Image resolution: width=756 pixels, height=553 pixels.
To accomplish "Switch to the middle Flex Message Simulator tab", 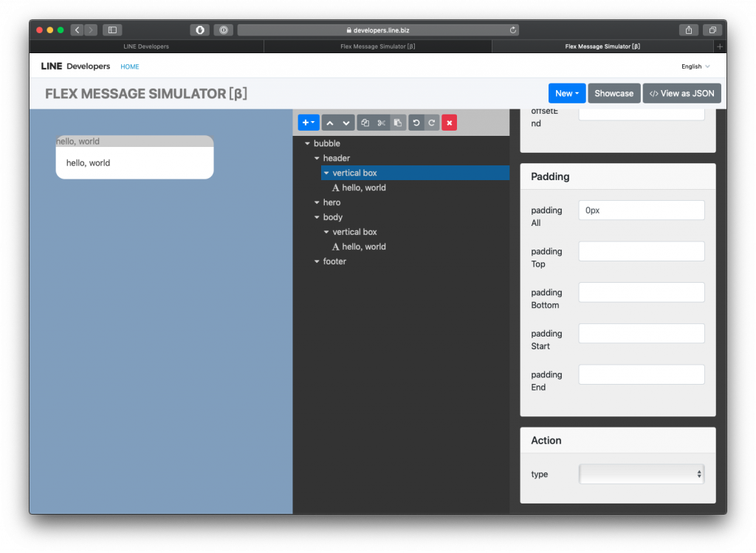I will pyautogui.click(x=378, y=47).
